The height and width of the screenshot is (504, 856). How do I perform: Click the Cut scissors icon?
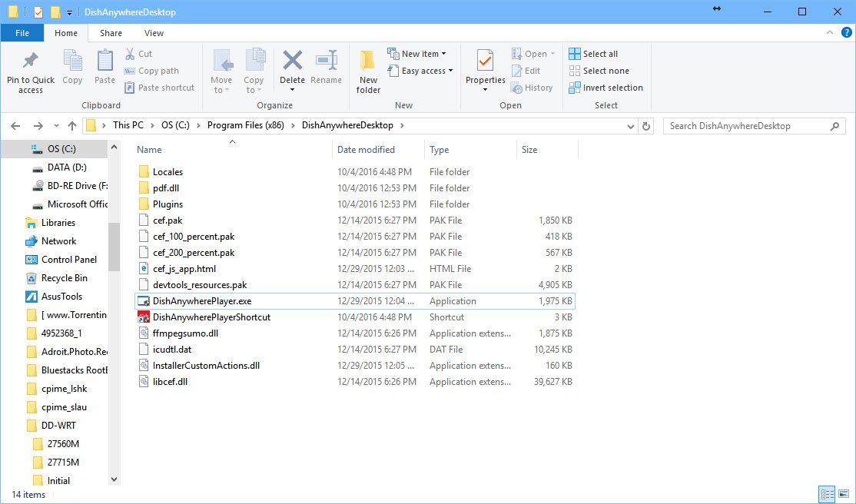point(130,54)
